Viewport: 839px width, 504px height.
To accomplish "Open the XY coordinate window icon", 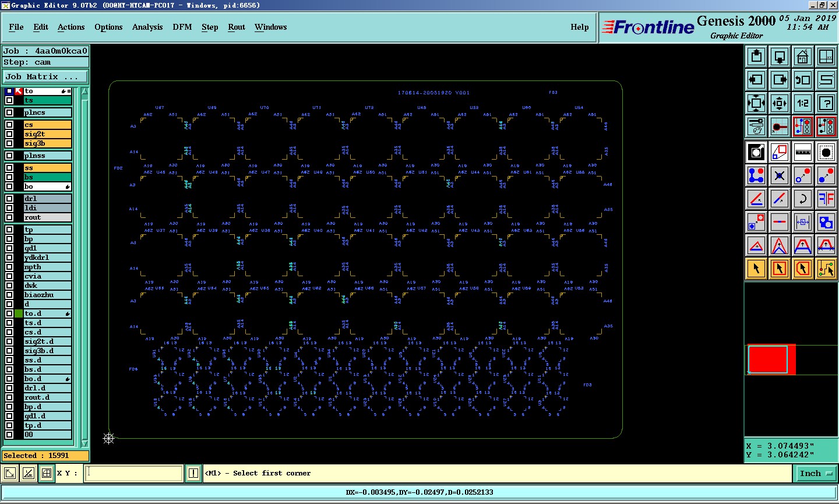I will click(826, 57).
